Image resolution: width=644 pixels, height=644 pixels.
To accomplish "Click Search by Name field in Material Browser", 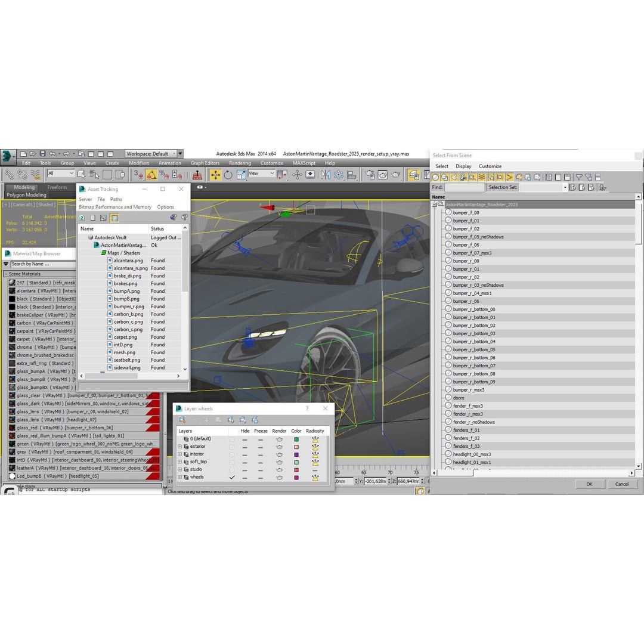I will click(43, 264).
